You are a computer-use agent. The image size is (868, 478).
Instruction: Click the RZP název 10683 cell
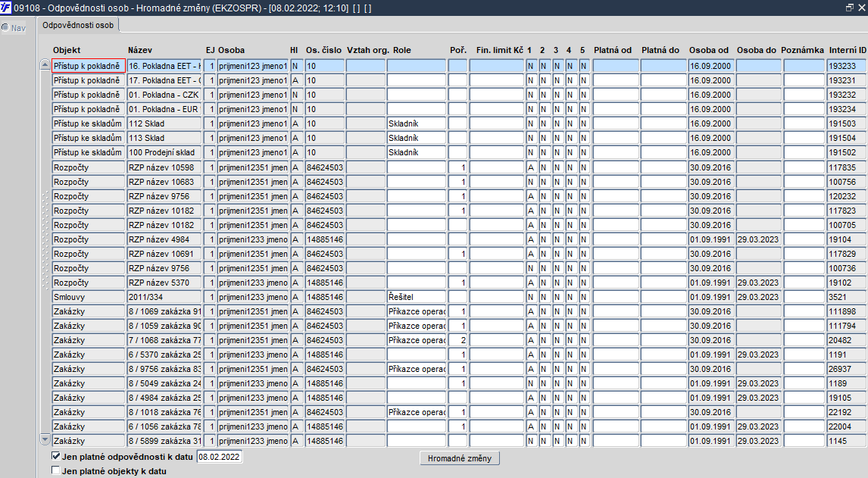click(x=164, y=182)
